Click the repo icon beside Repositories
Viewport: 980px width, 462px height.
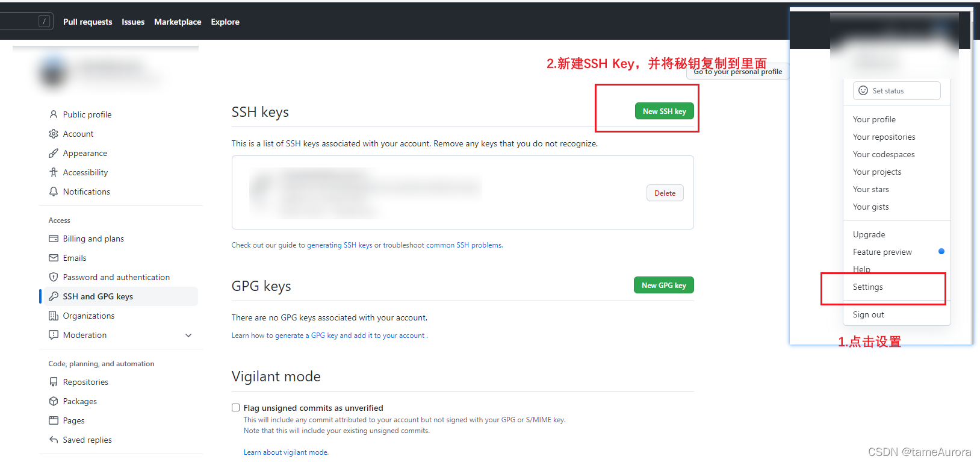(54, 382)
